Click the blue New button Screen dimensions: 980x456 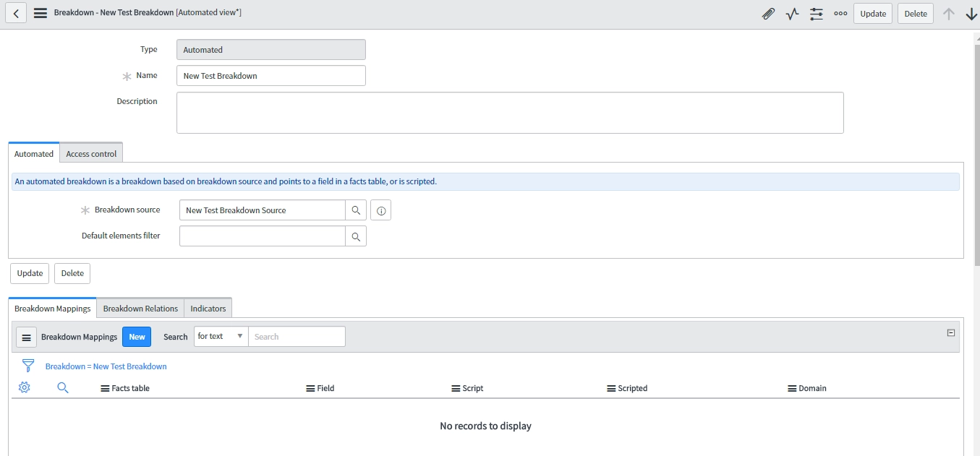coord(136,336)
